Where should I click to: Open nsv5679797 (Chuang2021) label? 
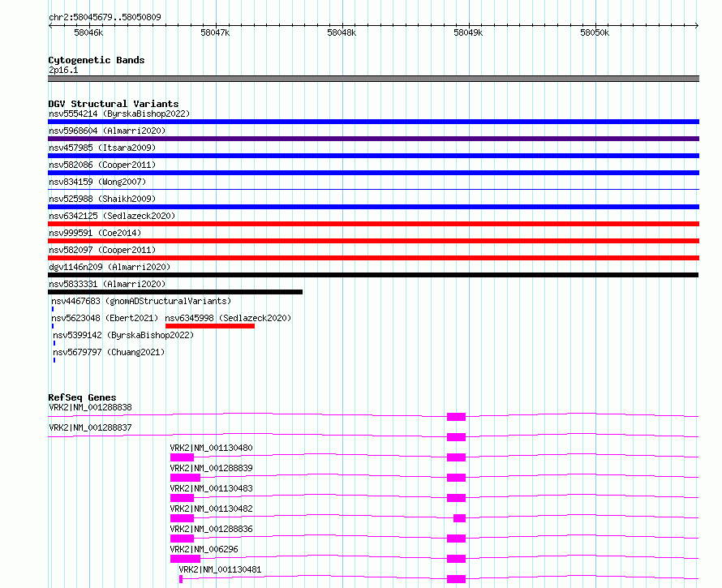[x=109, y=352]
